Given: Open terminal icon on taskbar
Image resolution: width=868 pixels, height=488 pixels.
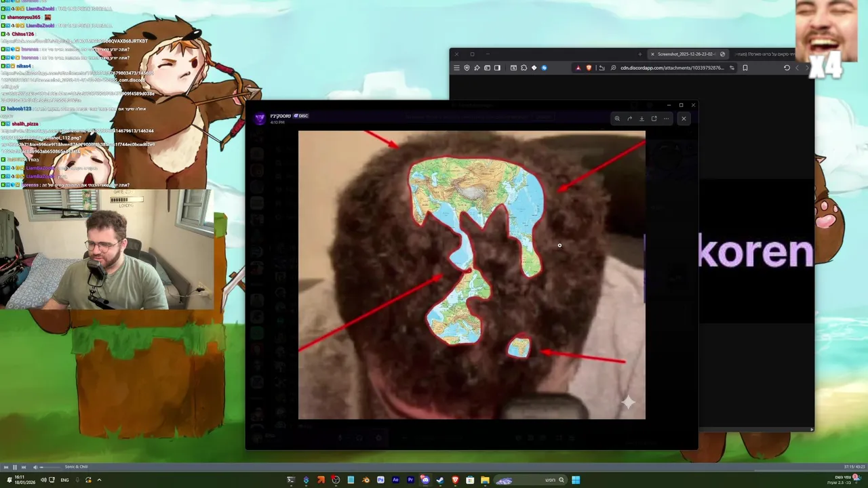Looking at the screenshot, I should 291,480.
